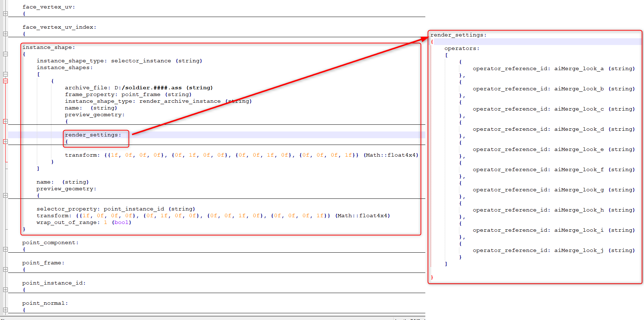The width and height of the screenshot is (644, 320).
Task: Expand the point_component section fold
Action: 5,249
